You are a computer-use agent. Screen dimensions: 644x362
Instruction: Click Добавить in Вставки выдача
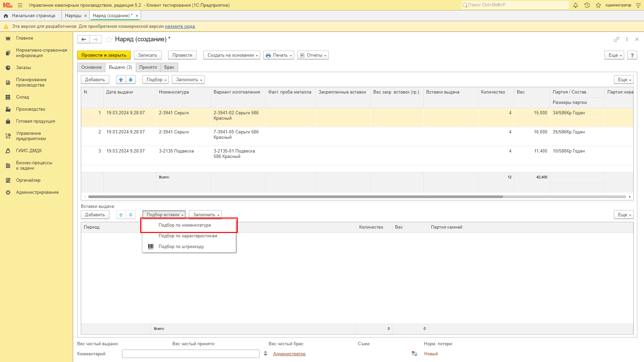click(x=95, y=215)
